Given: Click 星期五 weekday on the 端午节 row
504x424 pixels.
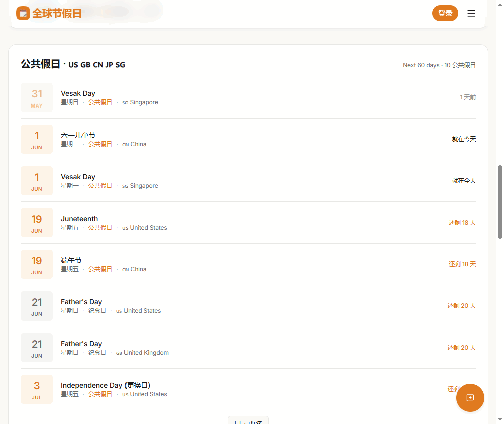Looking at the screenshot, I should tap(70, 269).
